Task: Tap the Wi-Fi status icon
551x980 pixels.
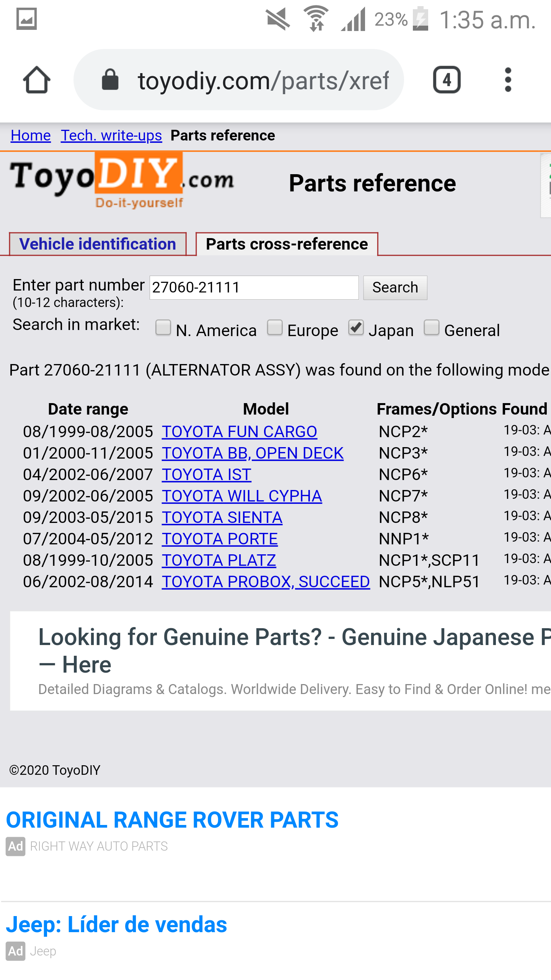Action: tap(316, 19)
